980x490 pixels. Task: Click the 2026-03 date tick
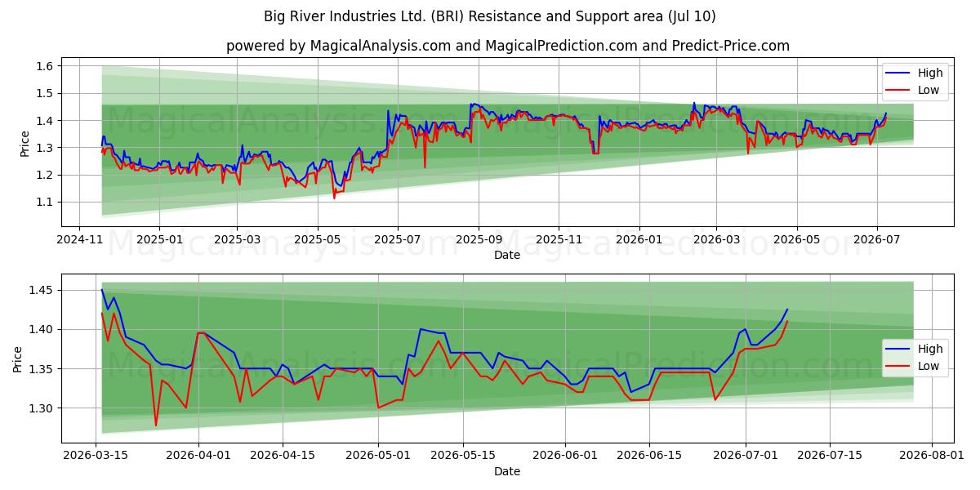pyautogui.click(x=716, y=240)
